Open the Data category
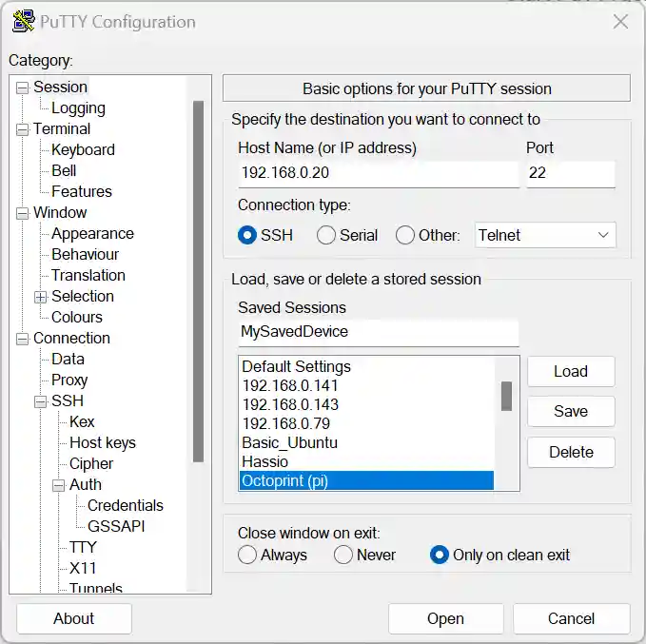The height and width of the screenshot is (644, 646). coord(68,360)
